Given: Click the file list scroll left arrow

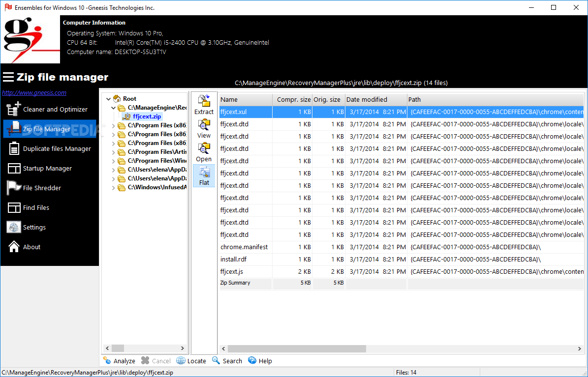Looking at the screenshot, I should [223, 348].
